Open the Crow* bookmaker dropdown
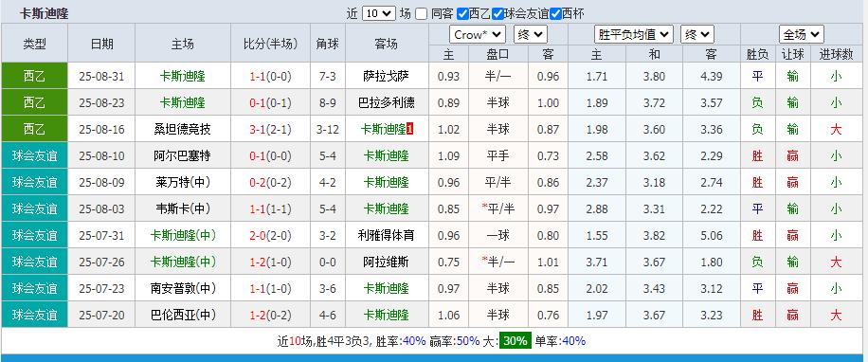Screen dimensions: 868x362 478,35
